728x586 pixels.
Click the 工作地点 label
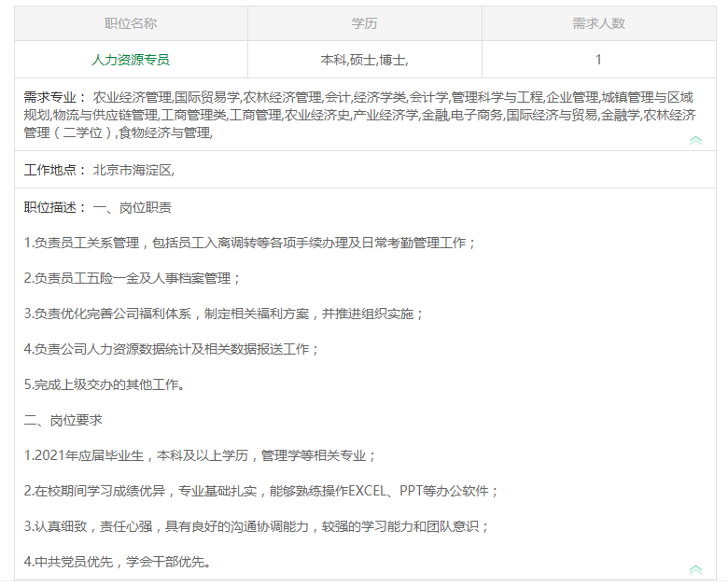click(x=55, y=170)
